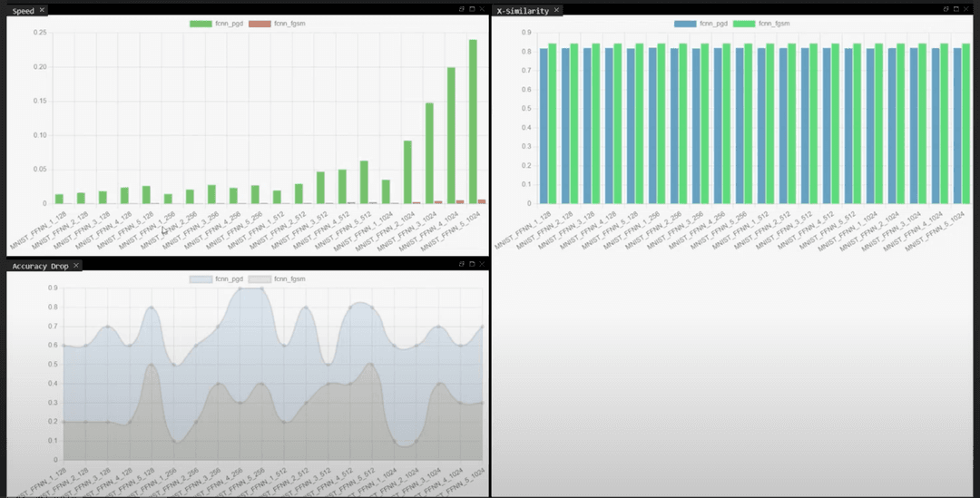Toggle fcnn_pgd in Accuracy Drop legend
The height and width of the screenshot is (498, 980).
coord(214,278)
